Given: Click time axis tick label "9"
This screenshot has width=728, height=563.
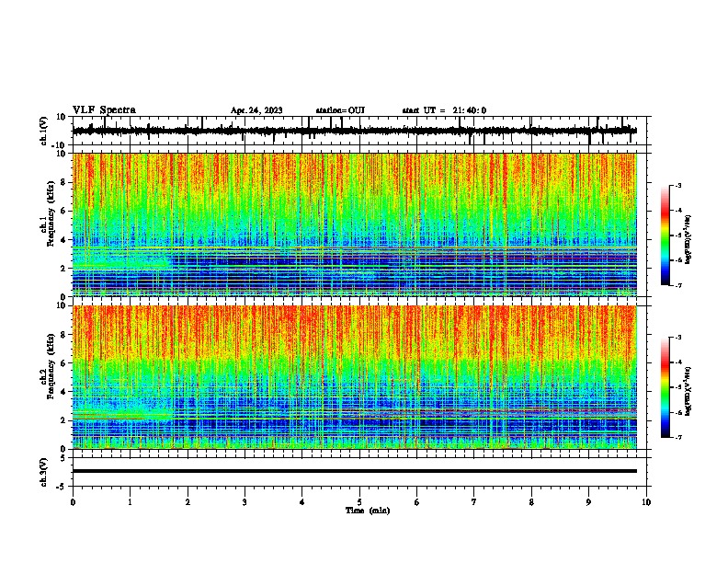Looking at the screenshot, I should 588,502.
